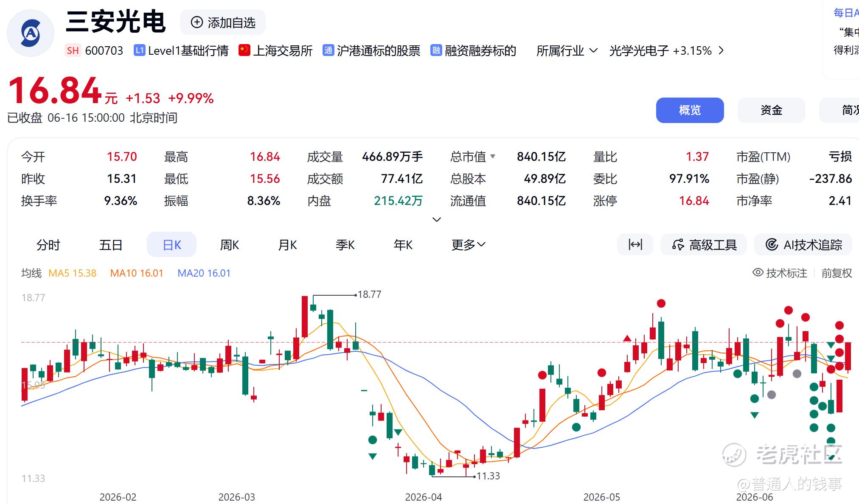The width and height of the screenshot is (859, 504).
Task: Switch to the 五日 chart tab
Action: click(111, 245)
